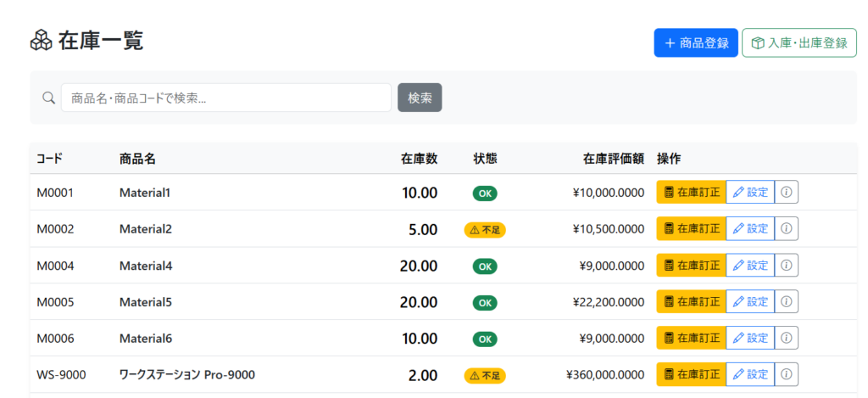Open info icon for Material6 row

click(x=786, y=339)
